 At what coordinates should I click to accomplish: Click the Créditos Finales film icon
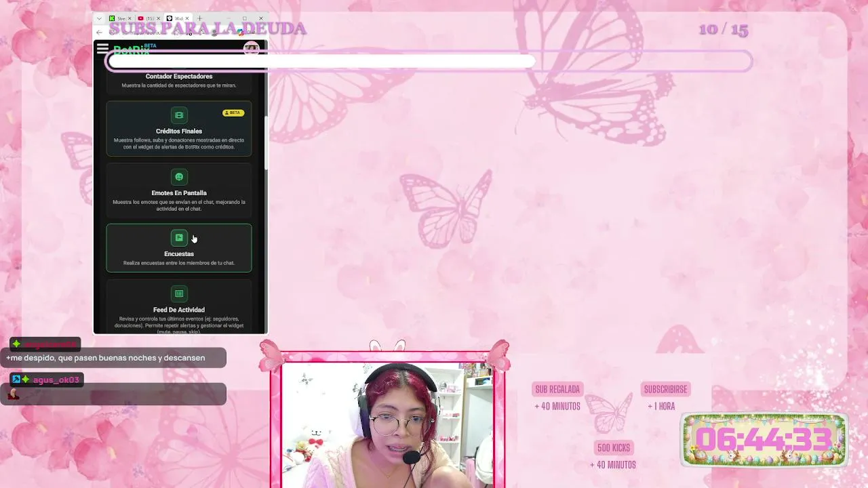click(179, 115)
